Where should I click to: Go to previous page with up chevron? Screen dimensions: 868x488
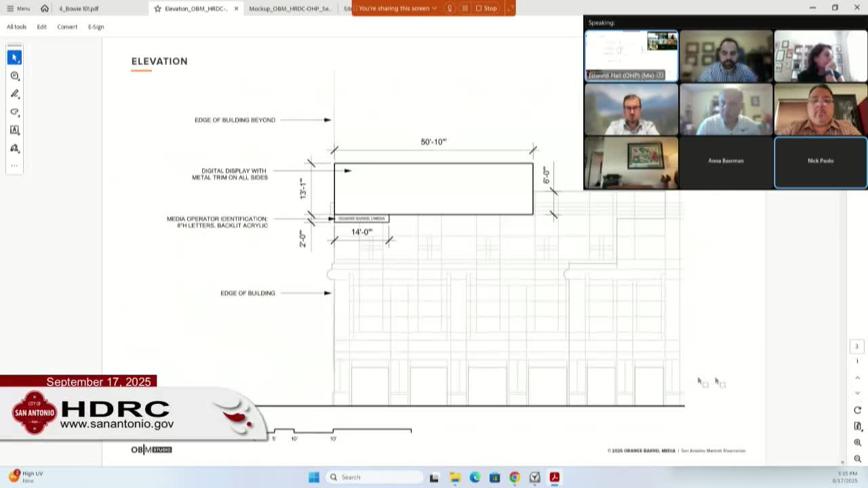[857, 378]
